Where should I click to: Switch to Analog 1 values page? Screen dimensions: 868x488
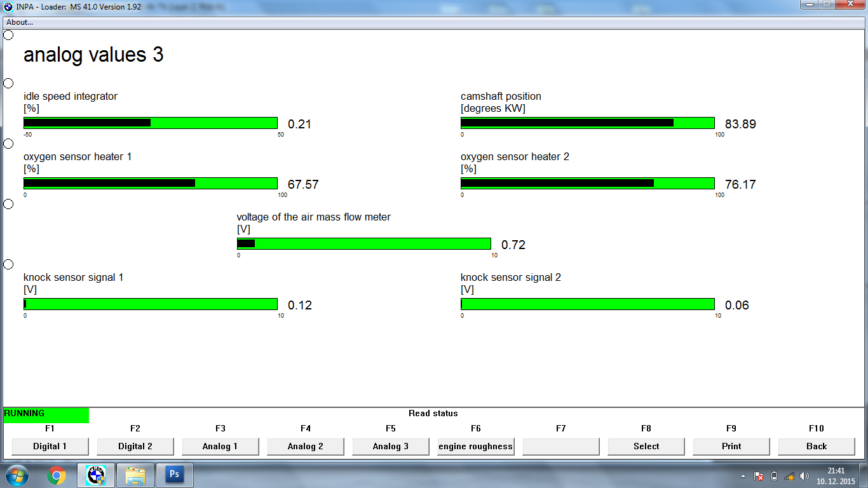coord(220,446)
